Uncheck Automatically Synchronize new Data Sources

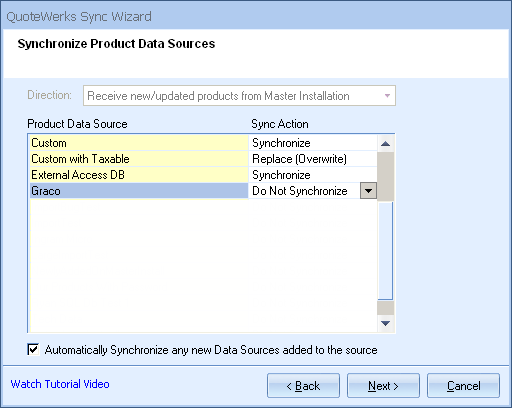coord(33,350)
